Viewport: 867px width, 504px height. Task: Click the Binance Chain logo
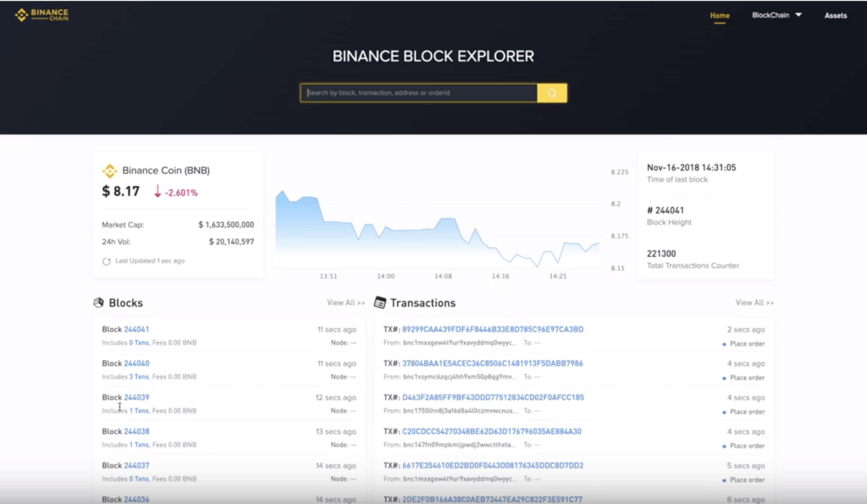(42, 15)
